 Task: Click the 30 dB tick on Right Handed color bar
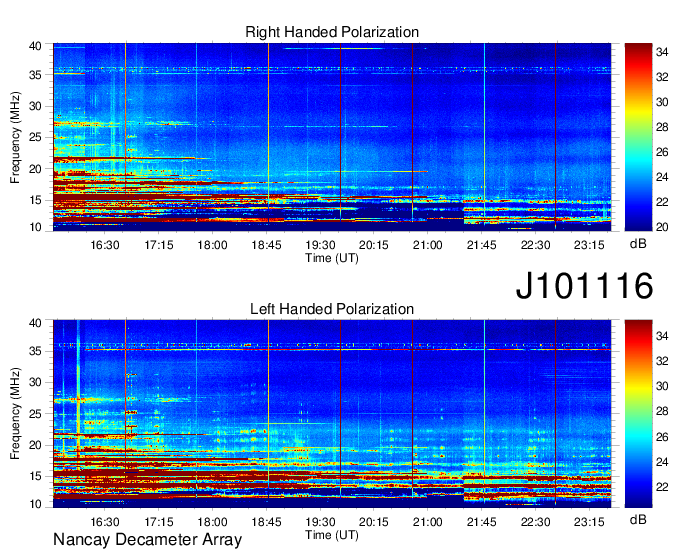pyautogui.click(x=662, y=102)
